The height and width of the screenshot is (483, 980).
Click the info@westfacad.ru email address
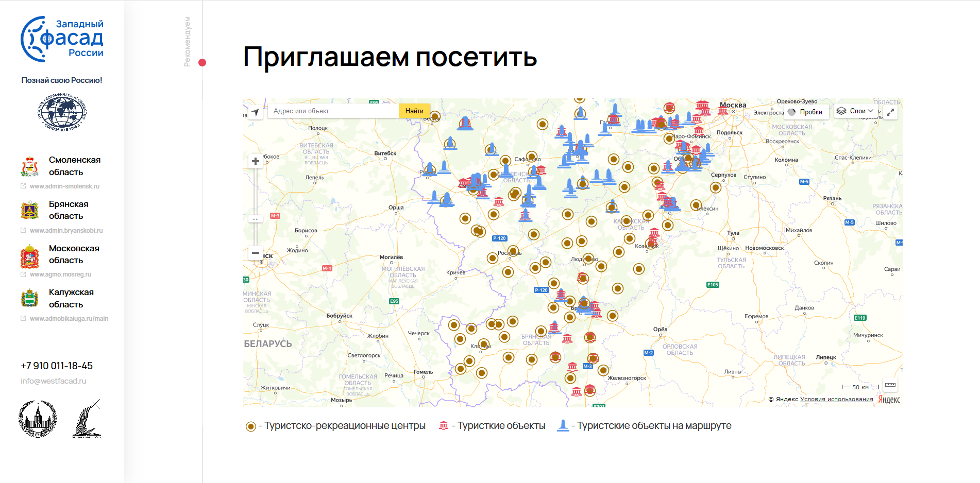coord(54,381)
